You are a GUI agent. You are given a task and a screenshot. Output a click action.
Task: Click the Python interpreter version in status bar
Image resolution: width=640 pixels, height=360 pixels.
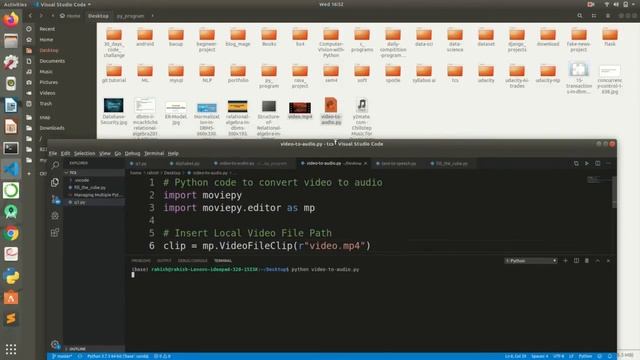(118, 356)
